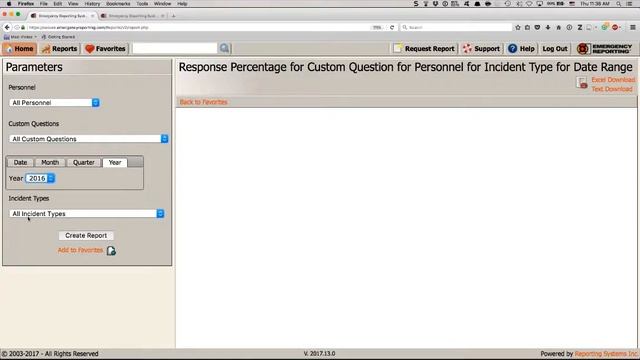Click the AirPlay display icon in menu bar
Screen dimensions: 640x360
(540, 4)
